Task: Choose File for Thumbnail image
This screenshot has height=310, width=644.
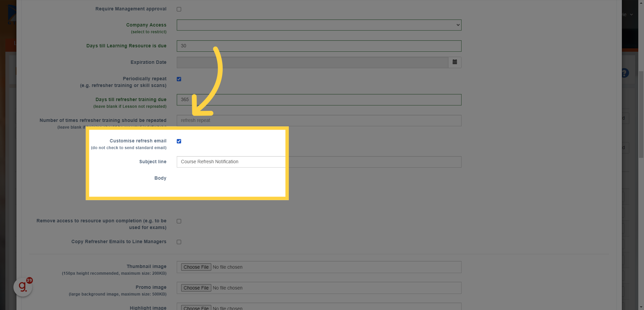Action: 196,267
